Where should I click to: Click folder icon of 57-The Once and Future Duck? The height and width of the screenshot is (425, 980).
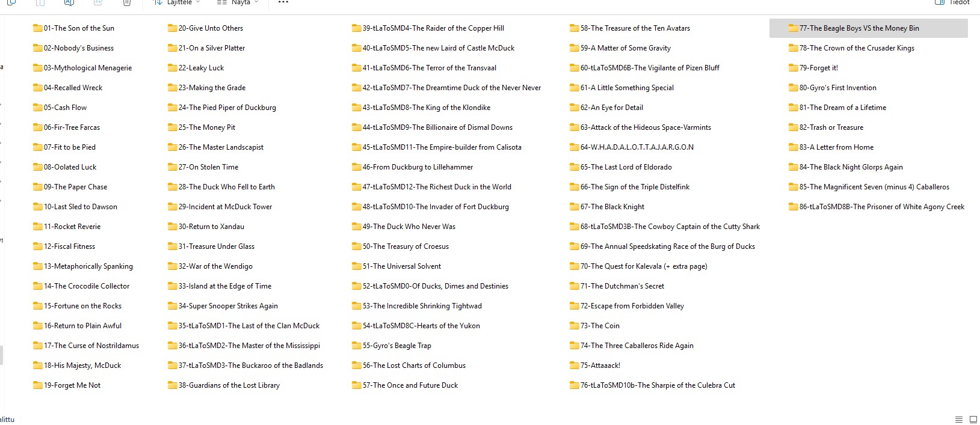click(x=357, y=385)
